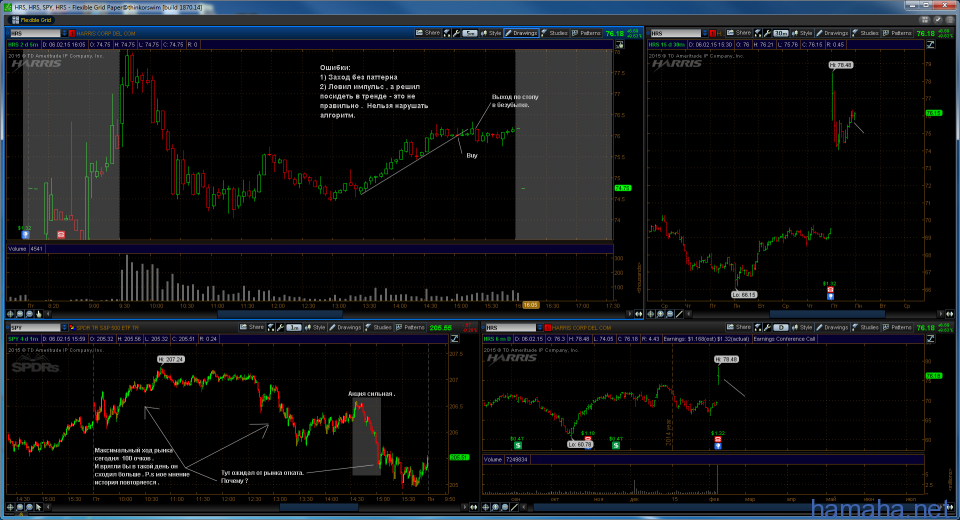
Task: Open Drawings in top-right 30m chart
Action: pos(832,33)
